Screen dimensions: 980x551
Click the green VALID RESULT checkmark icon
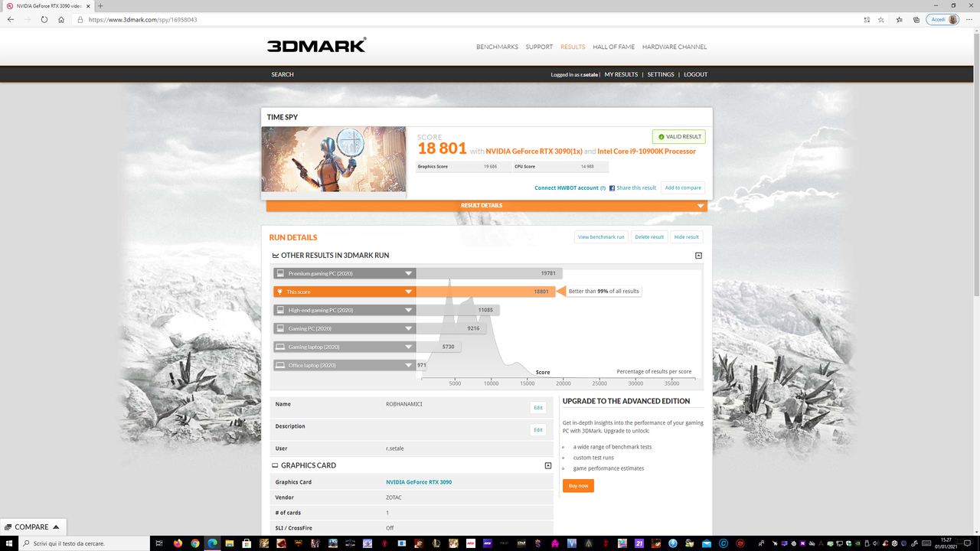click(x=661, y=136)
